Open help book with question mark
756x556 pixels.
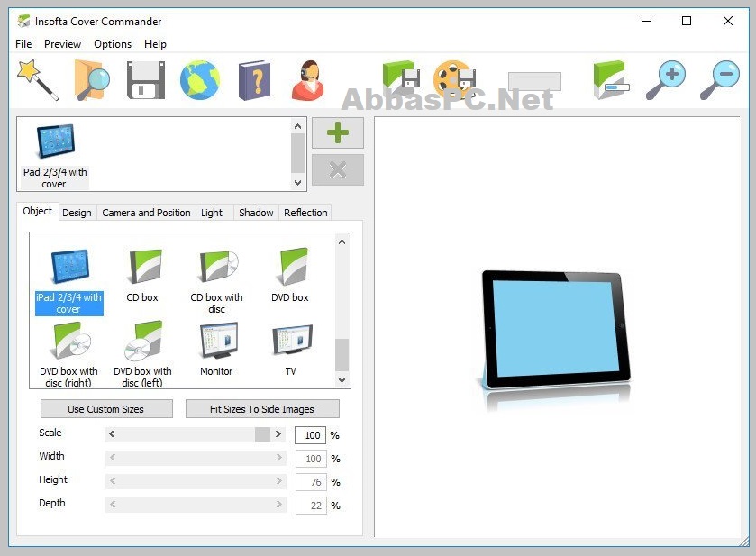coord(254,80)
